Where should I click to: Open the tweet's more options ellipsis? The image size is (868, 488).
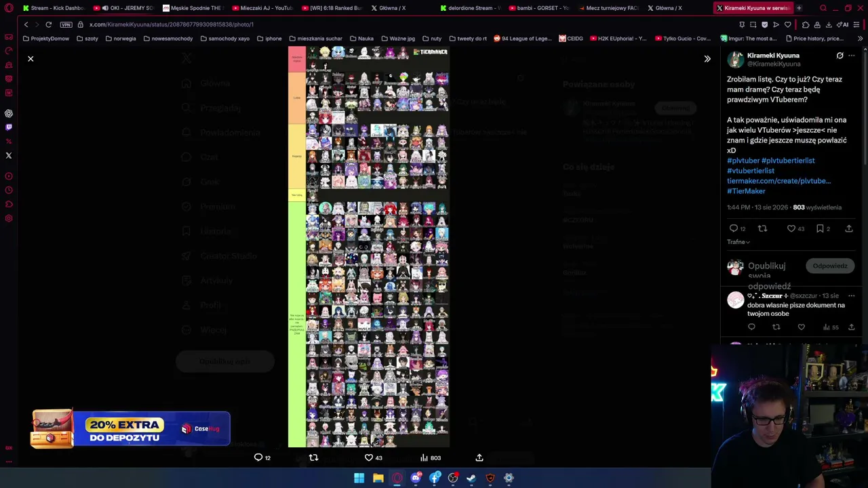coord(852,56)
